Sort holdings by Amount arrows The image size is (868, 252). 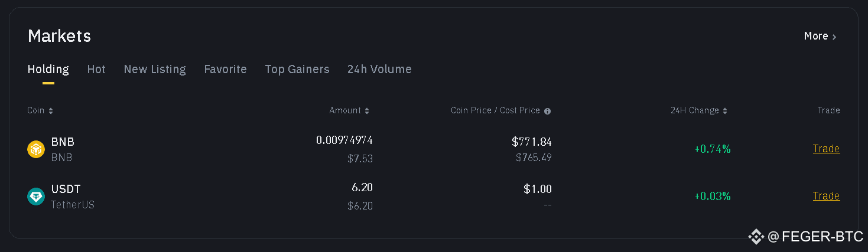coord(367,111)
